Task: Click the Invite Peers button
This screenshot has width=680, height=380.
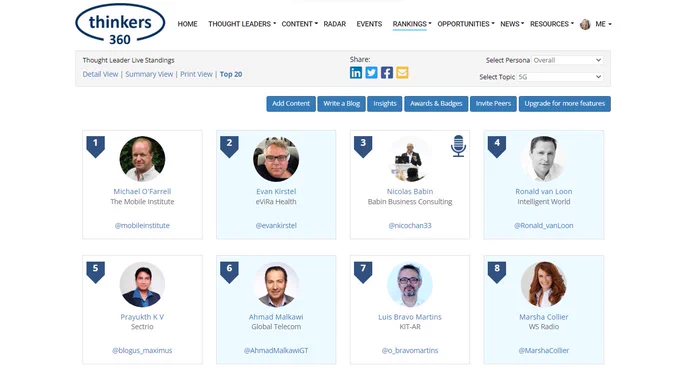Action: coord(493,104)
